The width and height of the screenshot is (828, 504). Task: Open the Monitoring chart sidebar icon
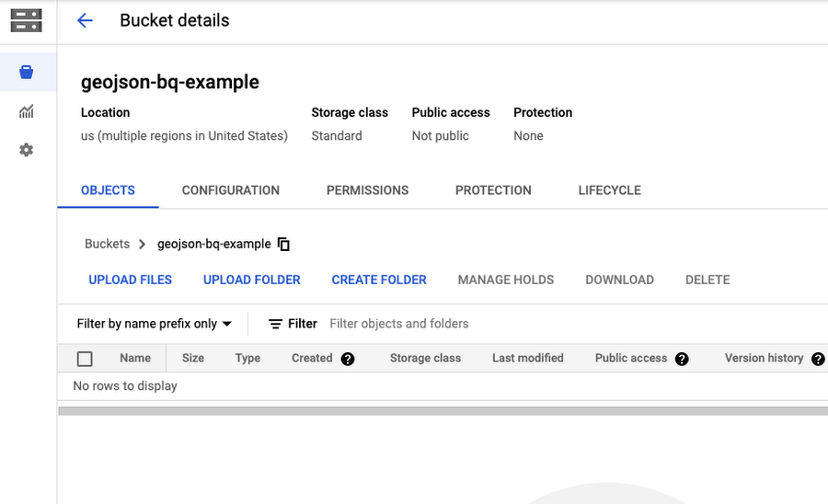[x=27, y=111]
